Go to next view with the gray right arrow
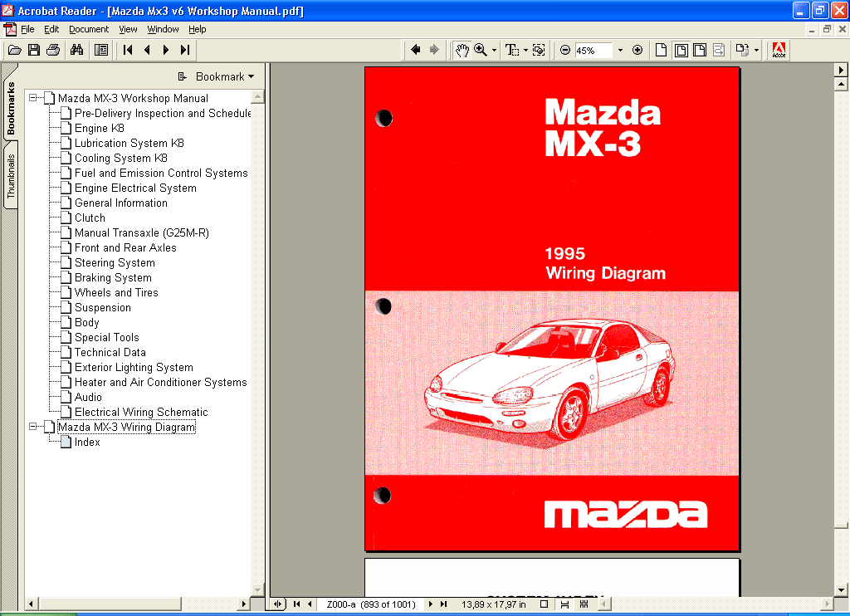Viewport: 850px width, 616px height. tap(434, 50)
